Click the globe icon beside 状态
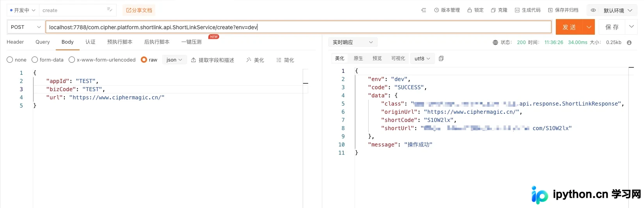Image resolution: width=644 pixels, height=208 pixels. coord(495,42)
